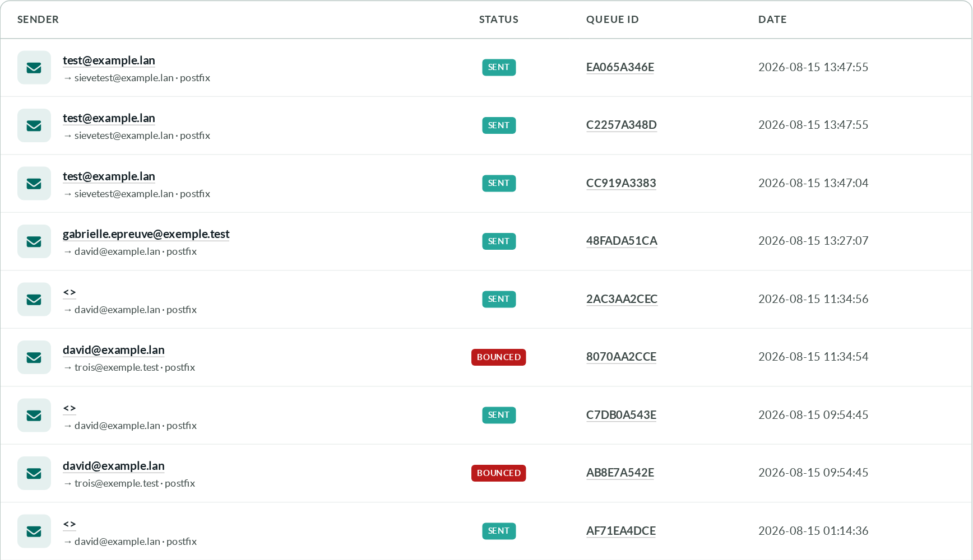This screenshot has height=560, width=973.
Task: Click the SENT badge for C2257A348D
Action: pos(499,125)
